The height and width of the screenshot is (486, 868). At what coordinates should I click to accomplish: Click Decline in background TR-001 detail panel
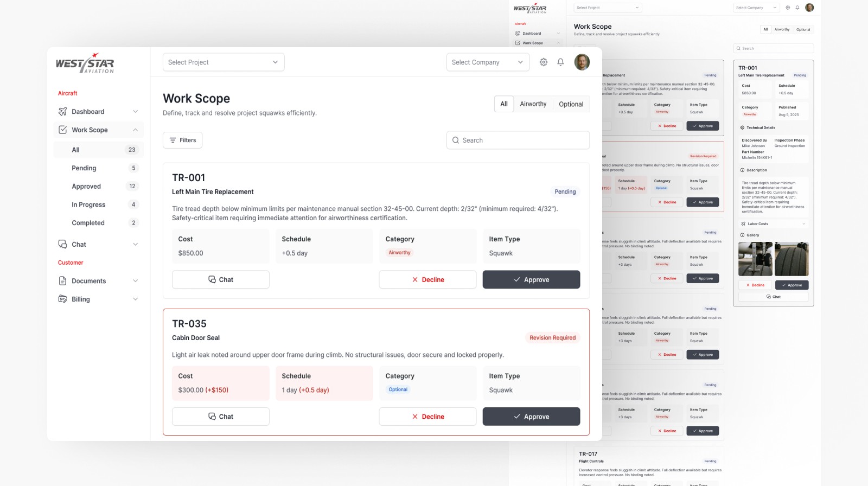pyautogui.click(x=755, y=285)
